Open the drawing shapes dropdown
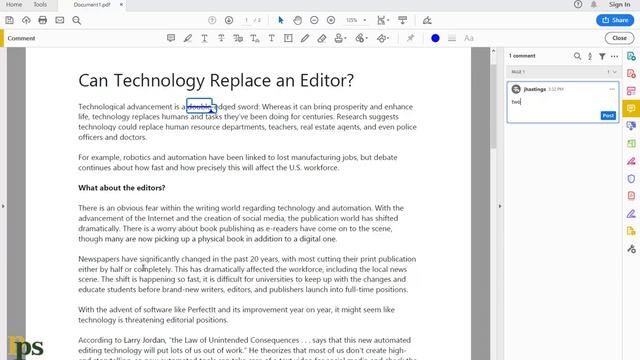The height and width of the screenshot is (360, 640). tap(383, 38)
